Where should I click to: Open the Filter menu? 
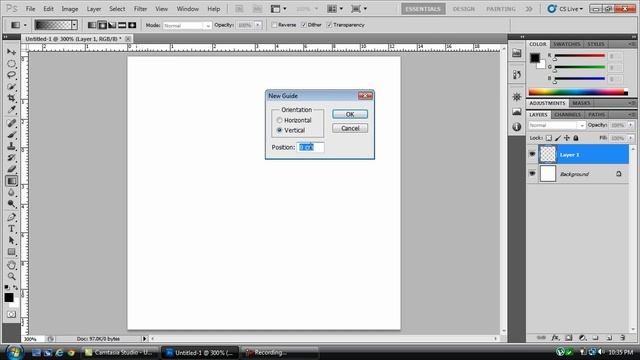coord(140,9)
